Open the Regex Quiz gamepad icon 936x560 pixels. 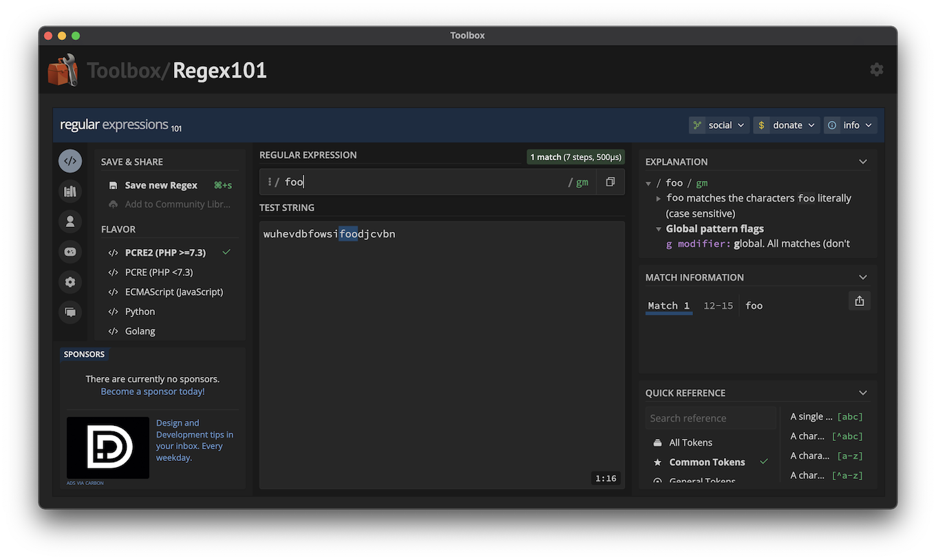click(70, 252)
